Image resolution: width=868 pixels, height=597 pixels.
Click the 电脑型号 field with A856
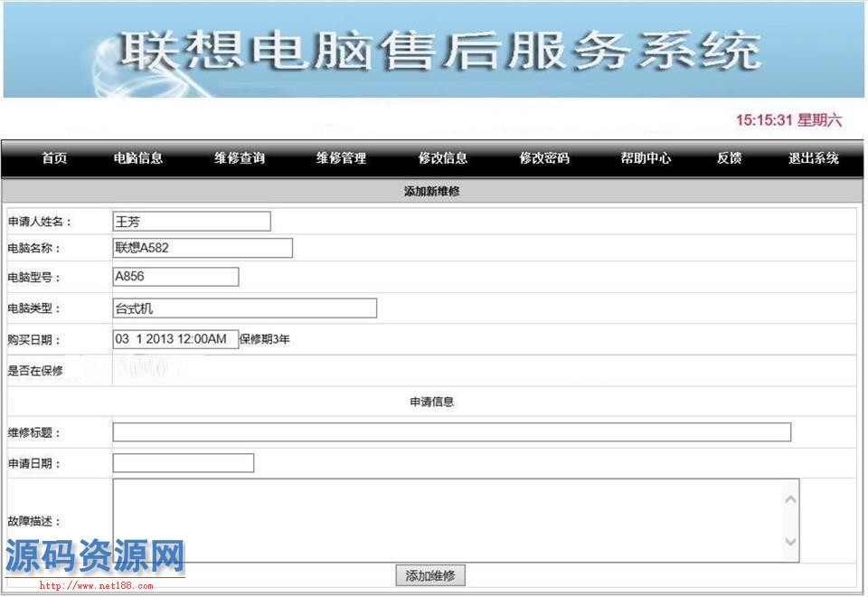pos(175,277)
